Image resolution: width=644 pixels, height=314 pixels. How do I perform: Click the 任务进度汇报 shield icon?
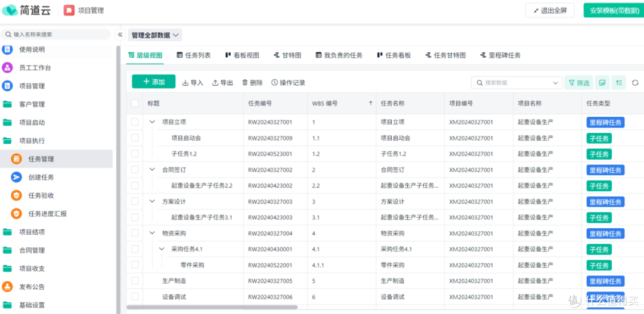pyautogui.click(x=17, y=213)
